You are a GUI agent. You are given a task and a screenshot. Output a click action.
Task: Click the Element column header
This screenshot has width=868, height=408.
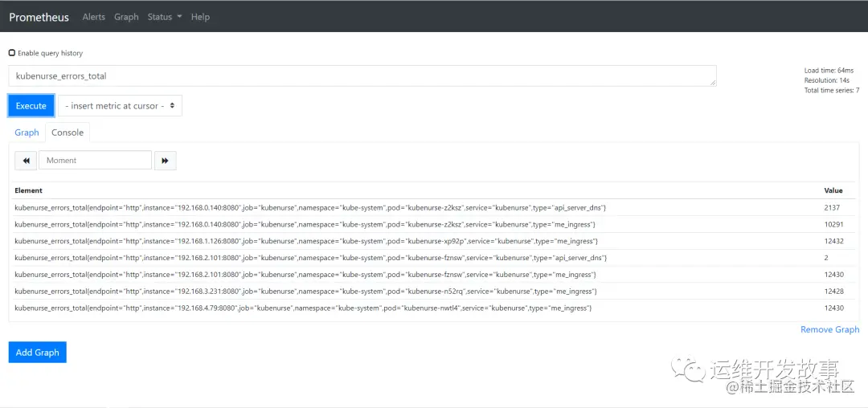(x=29, y=190)
